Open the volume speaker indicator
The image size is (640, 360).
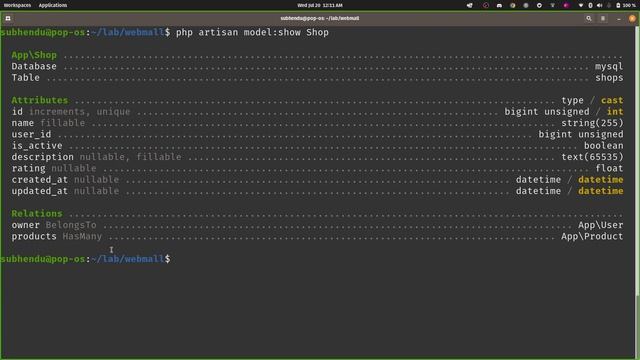point(599,5)
